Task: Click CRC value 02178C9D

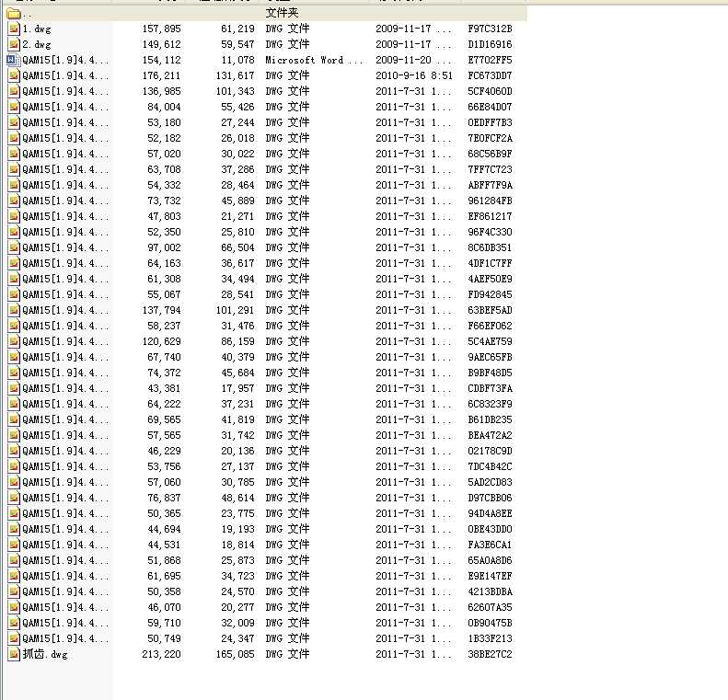Action: click(x=490, y=451)
